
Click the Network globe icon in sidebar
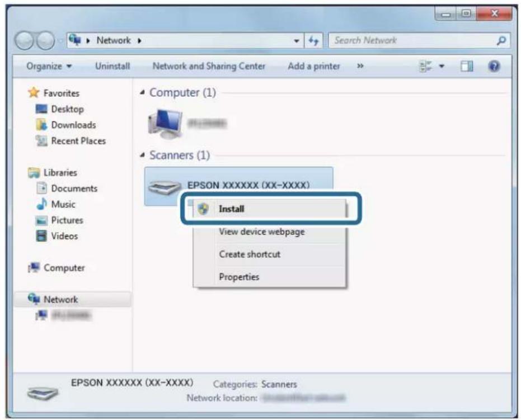point(34,299)
